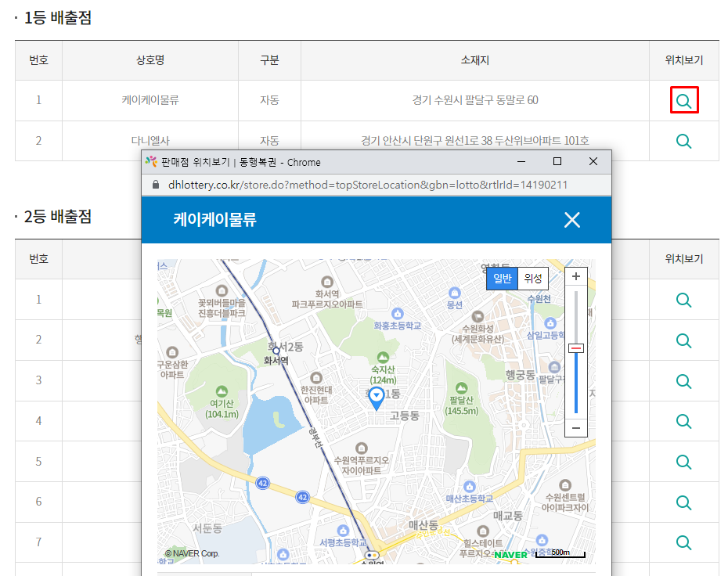Switch map to 일반 view
The height and width of the screenshot is (576, 728).
502,279
